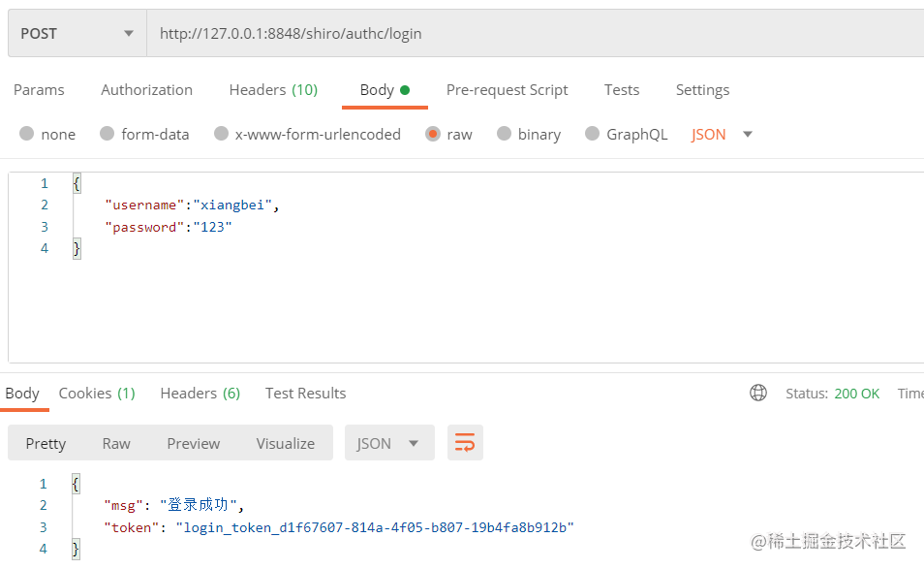Switch to Visualize response view
Image resolution: width=924 pixels, height=569 pixels.
click(x=285, y=443)
